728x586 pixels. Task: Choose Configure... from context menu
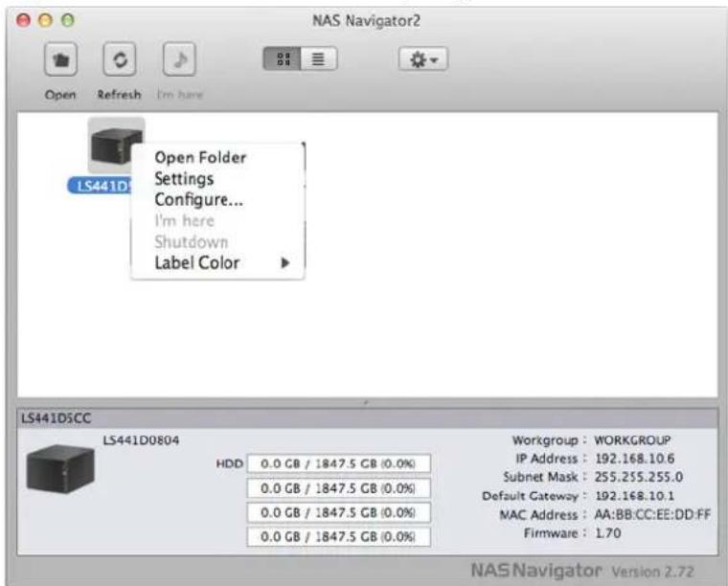point(198,200)
